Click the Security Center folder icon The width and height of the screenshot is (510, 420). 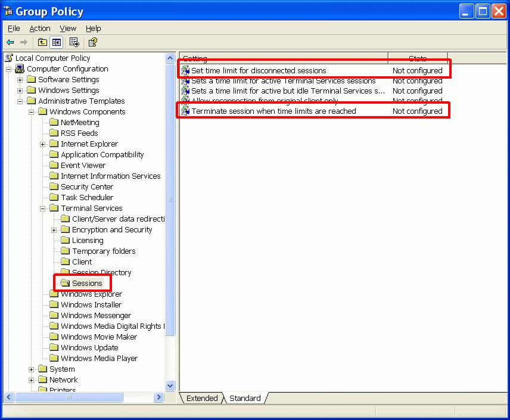(54, 186)
